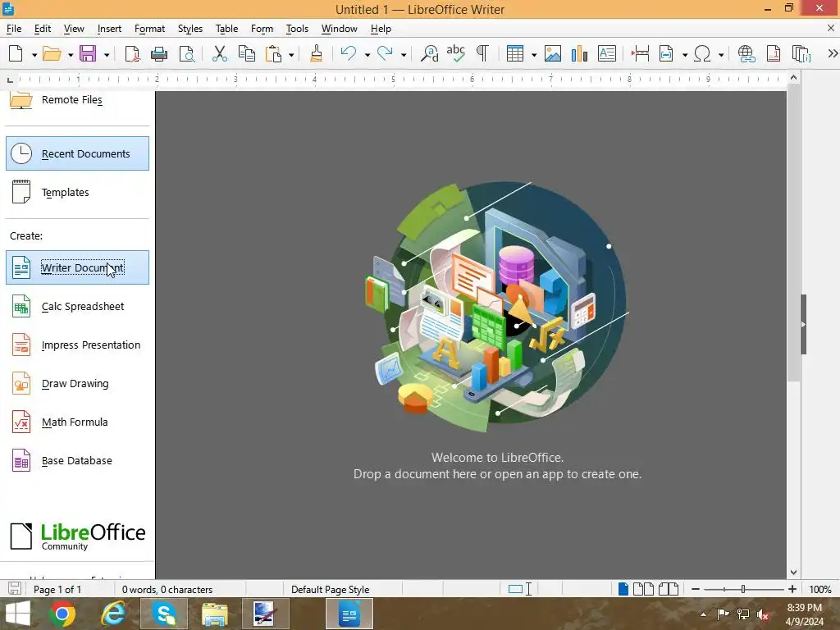This screenshot has height=630, width=840.
Task: Click Remote Files button
Action: [77, 99]
